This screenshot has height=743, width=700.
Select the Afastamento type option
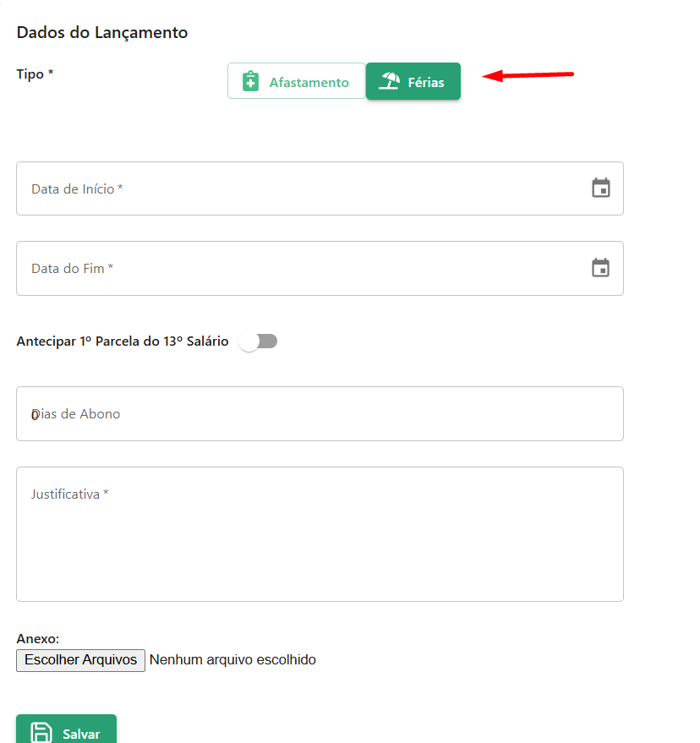297,81
